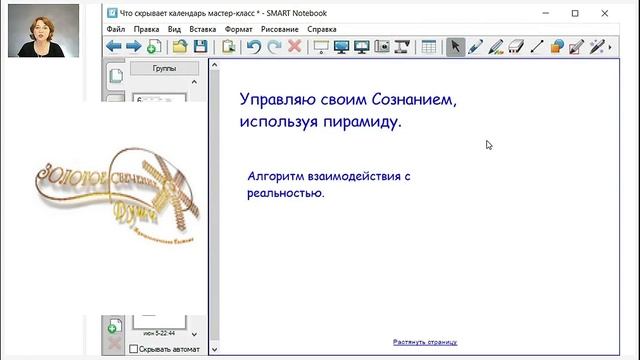Save the notebook file
The width and height of the screenshot is (640, 360).
click(x=200, y=47)
